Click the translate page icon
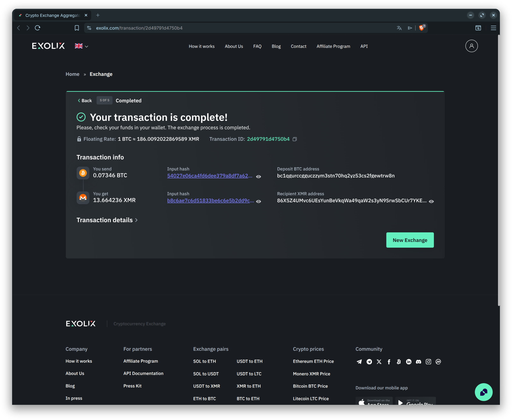The height and width of the screenshot is (420, 512). point(399,28)
